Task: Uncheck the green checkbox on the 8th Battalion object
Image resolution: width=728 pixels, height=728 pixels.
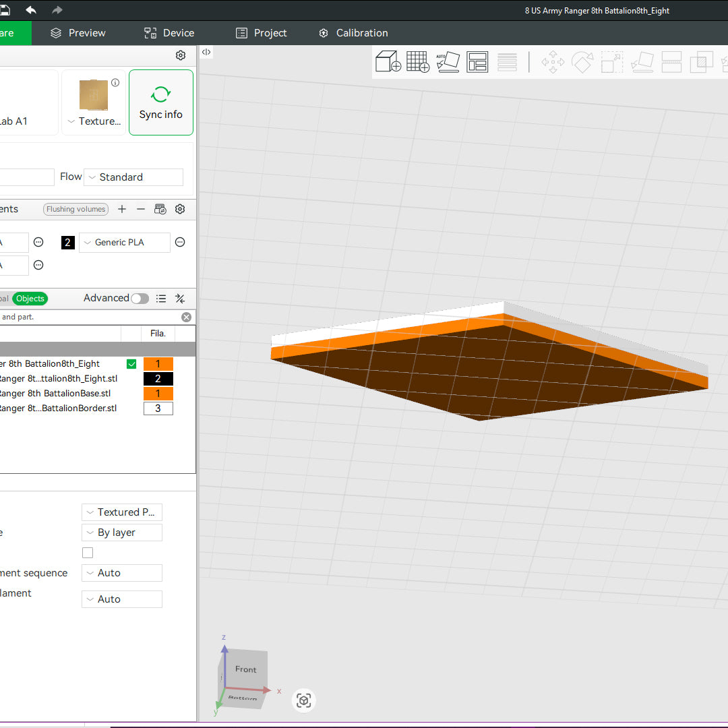Action: coord(131,364)
